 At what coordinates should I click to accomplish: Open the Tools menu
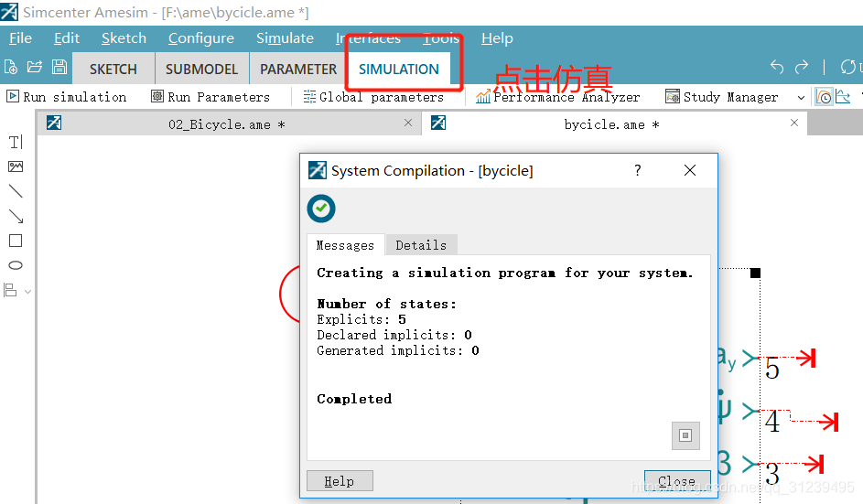(441, 38)
